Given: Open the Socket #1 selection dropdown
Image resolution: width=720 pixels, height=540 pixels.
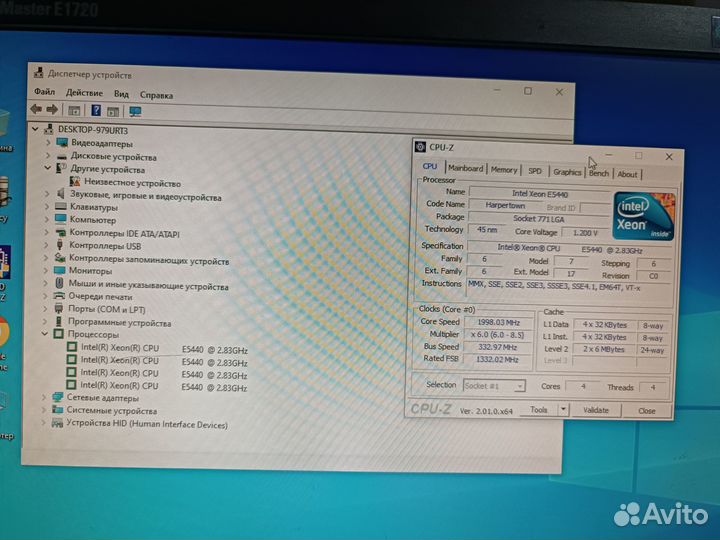Looking at the screenshot, I should pos(492,385).
